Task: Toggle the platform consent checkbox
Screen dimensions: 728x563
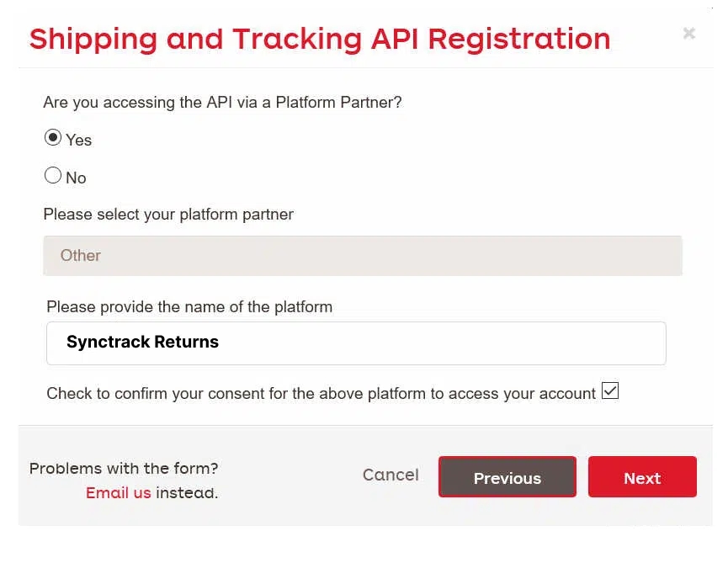Action: [610, 391]
